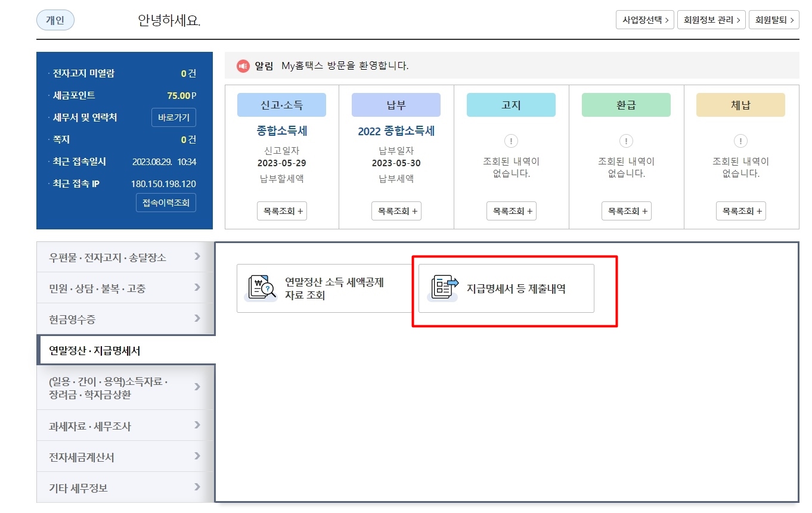This screenshot has width=812, height=513.
Task: Click the 납부일자 2023-05-30 date
Action: point(396,163)
